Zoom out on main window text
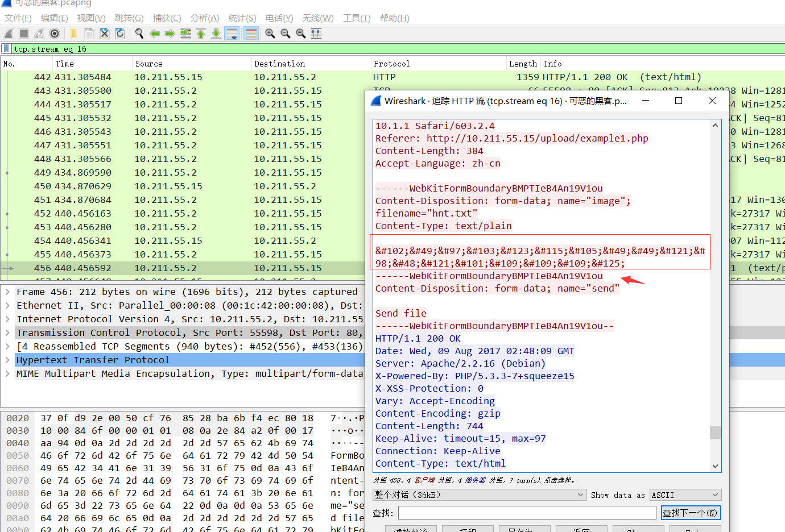 (286, 34)
